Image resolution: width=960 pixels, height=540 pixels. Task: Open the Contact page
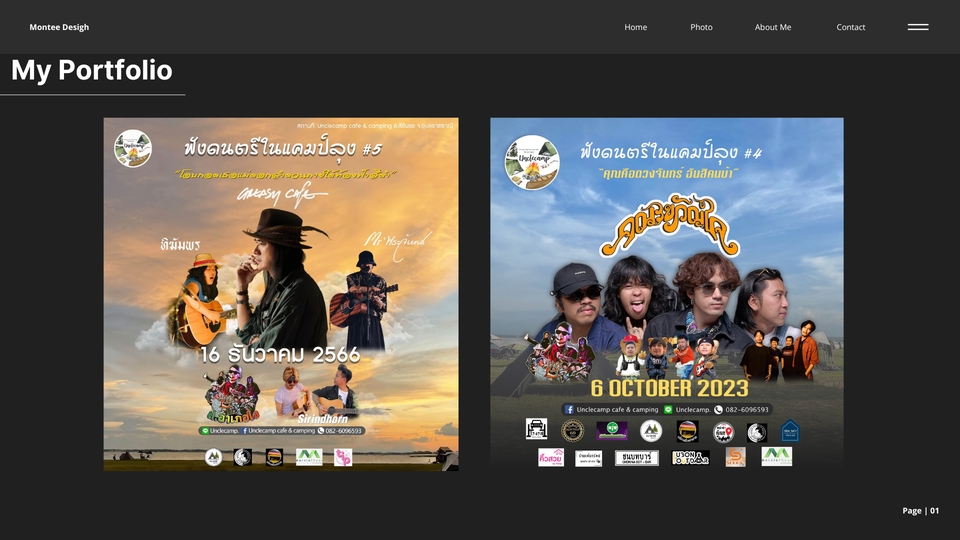851,27
